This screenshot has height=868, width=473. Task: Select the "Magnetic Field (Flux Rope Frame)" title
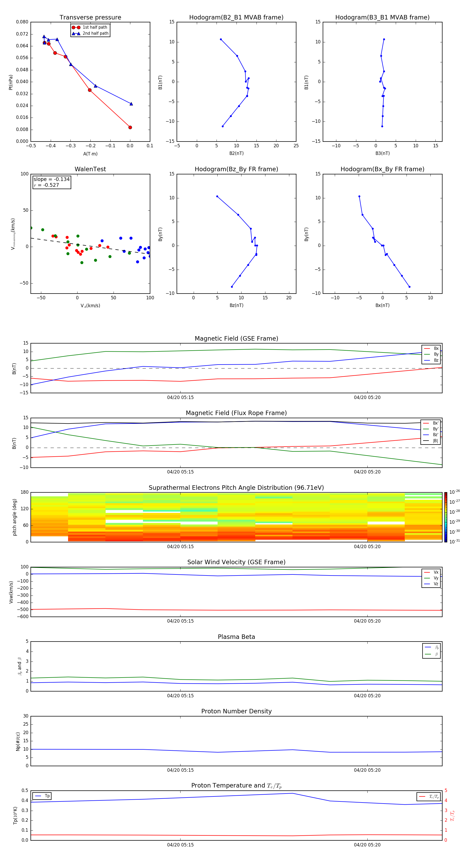(236, 413)
